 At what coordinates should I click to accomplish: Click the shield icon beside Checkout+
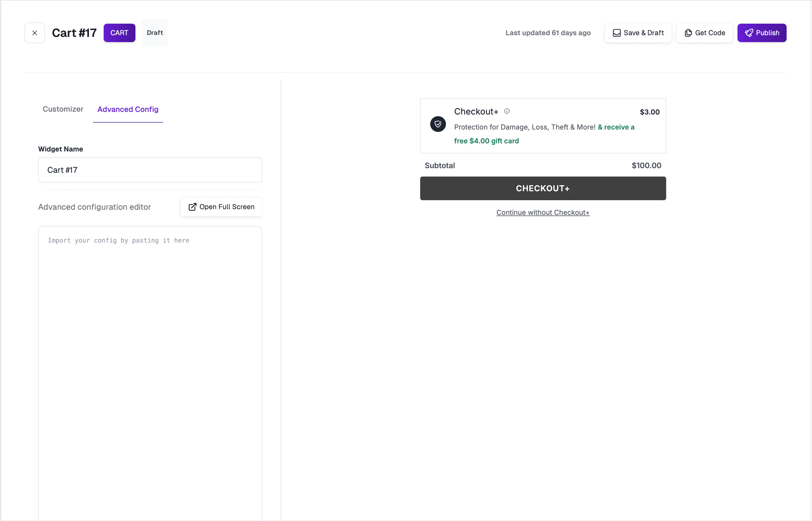click(438, 124)
